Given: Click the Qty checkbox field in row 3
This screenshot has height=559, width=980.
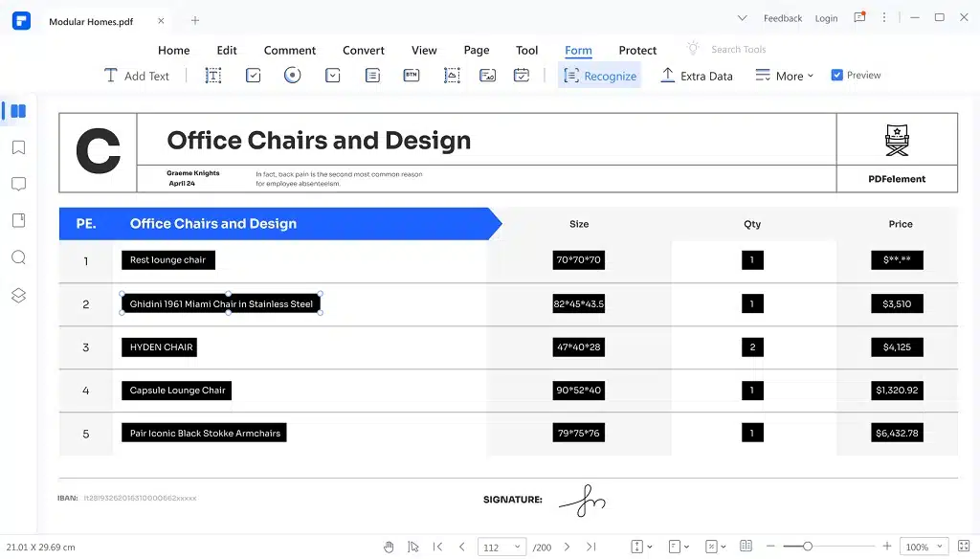Looking at the screenshot, I should [x=752, y=347].
